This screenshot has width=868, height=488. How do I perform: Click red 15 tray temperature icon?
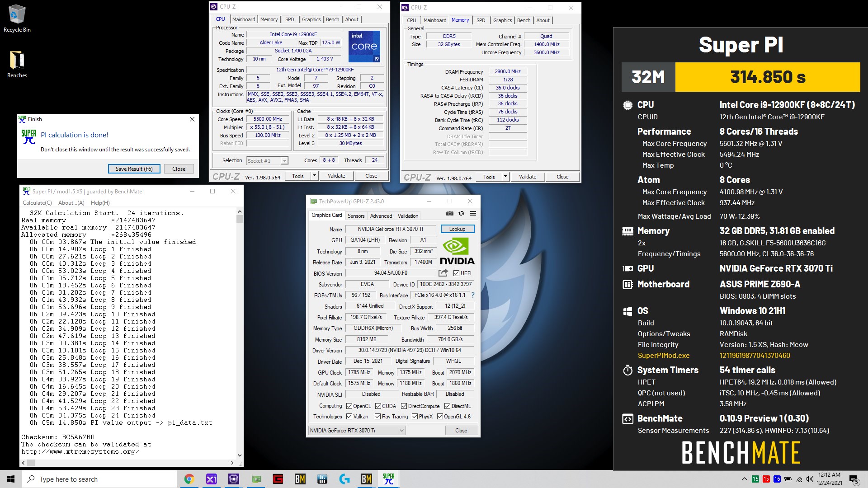pos(766,479)
